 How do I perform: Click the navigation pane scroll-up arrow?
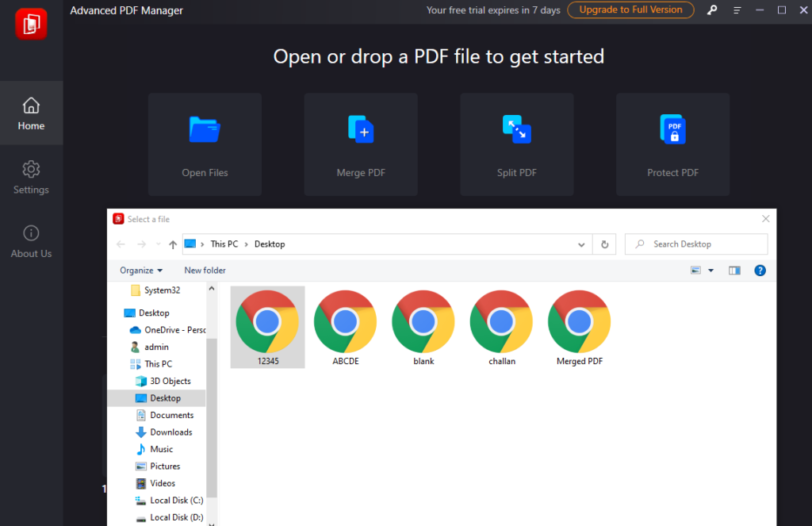tap(211, 289)
